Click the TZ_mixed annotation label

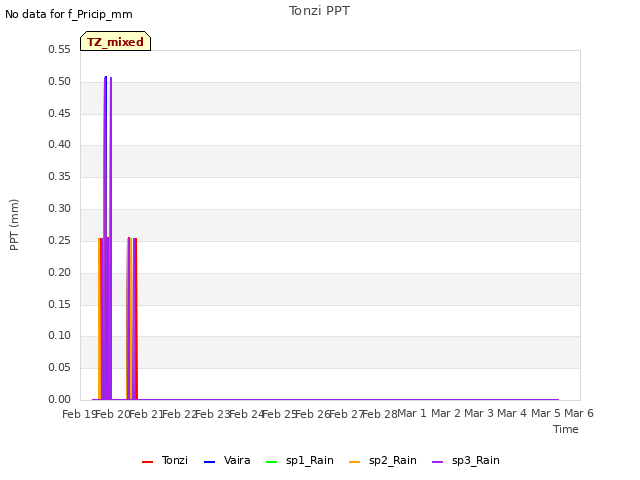click(116, 41)
